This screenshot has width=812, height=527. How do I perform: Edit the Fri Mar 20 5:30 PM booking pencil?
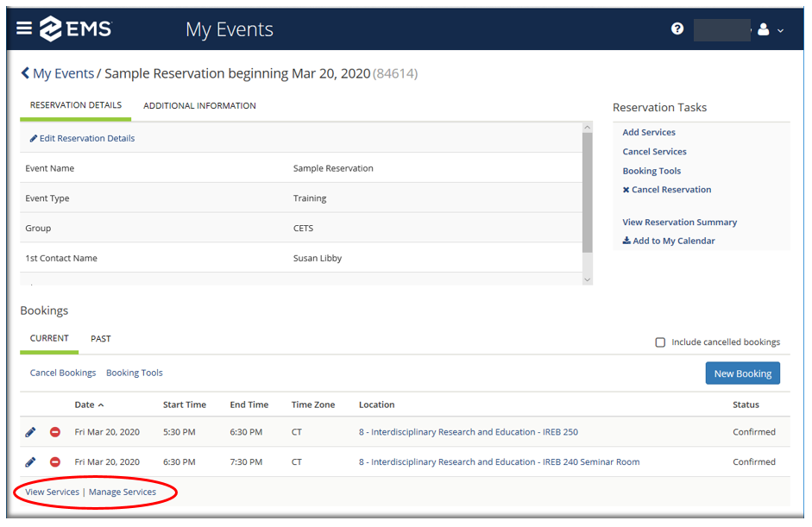(x=30, y=431)
